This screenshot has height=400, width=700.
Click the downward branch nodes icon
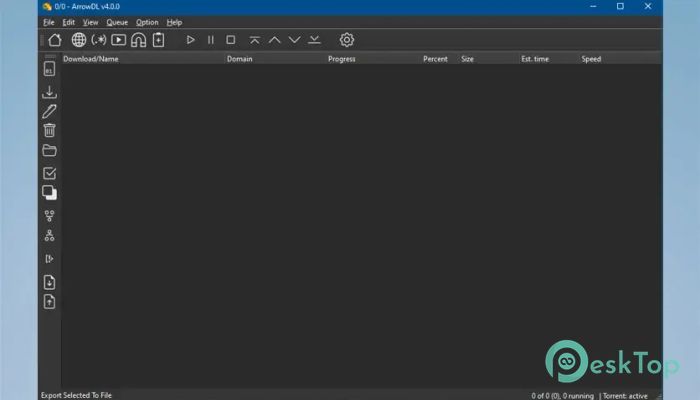[50, 216]
